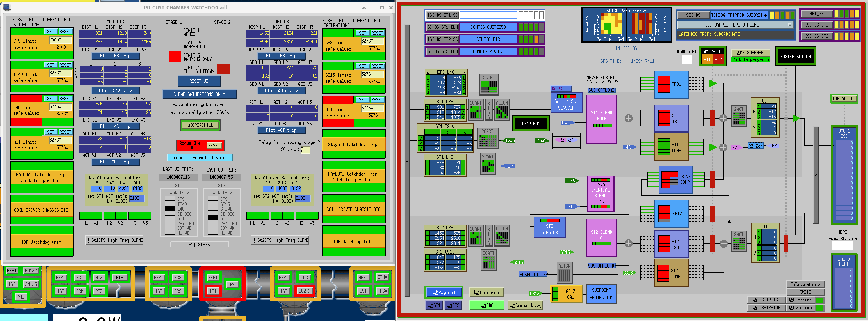Click the RESET WD button
Image resolution: width=868 pixels, height=321 pixels.
click(x=199, y=81)
